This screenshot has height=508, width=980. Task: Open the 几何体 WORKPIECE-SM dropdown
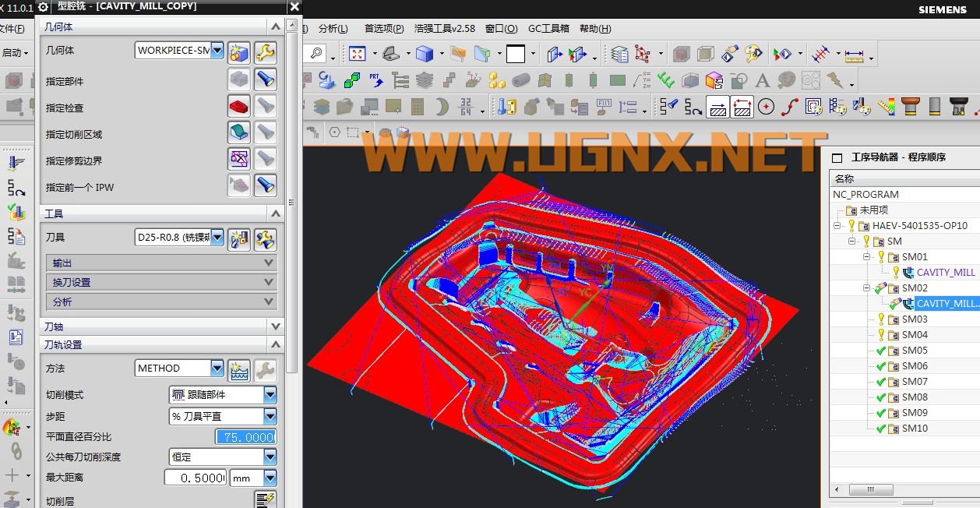coord(217,51)
